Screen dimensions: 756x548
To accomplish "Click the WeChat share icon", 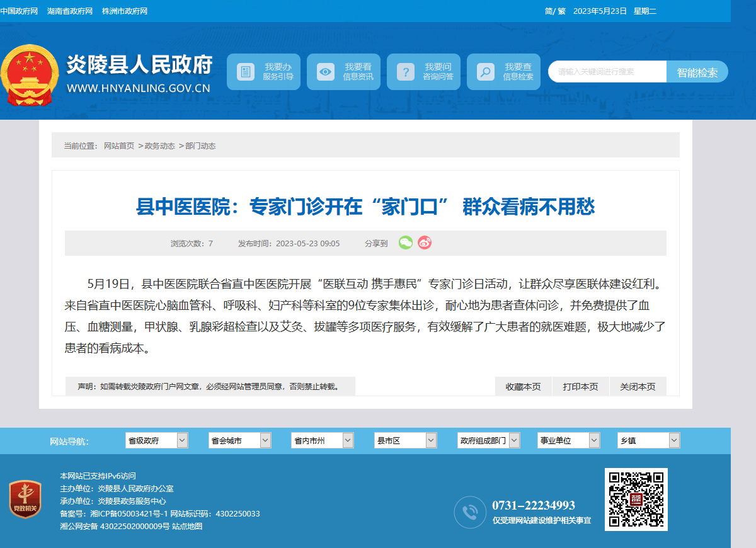I will pyautogui.click(x=406, y=243).
